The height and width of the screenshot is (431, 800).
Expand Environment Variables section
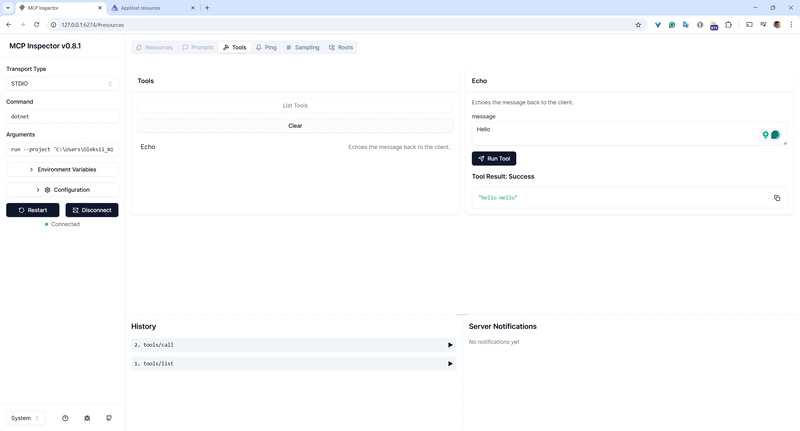click(62, 169)
